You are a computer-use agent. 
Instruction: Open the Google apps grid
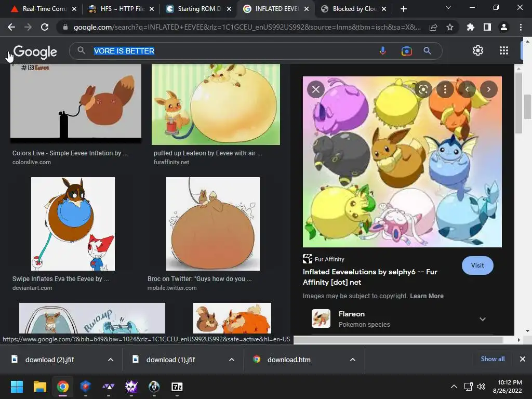[504, 50]
